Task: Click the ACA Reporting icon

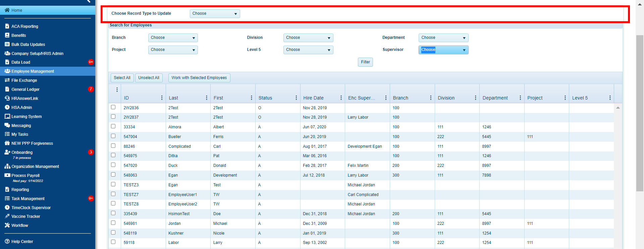Action: click(x=7, y=26)
